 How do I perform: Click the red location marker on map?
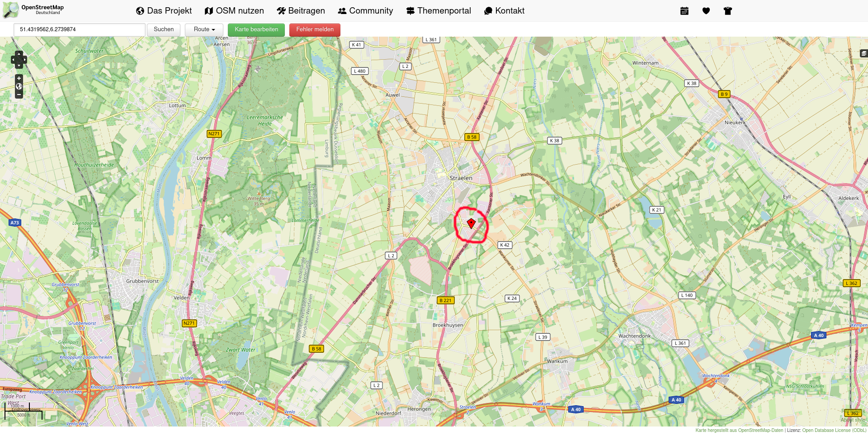[471, 223]
